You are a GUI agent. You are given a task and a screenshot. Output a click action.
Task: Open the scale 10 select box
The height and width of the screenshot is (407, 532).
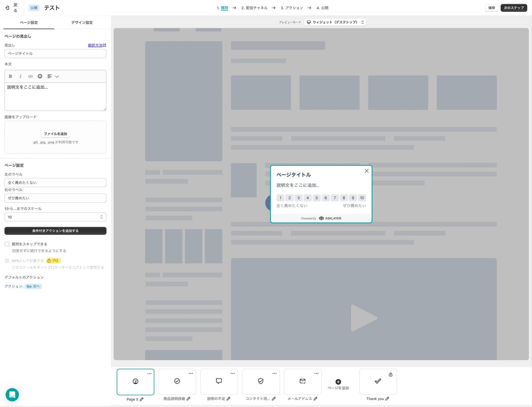tap(55, 217)
